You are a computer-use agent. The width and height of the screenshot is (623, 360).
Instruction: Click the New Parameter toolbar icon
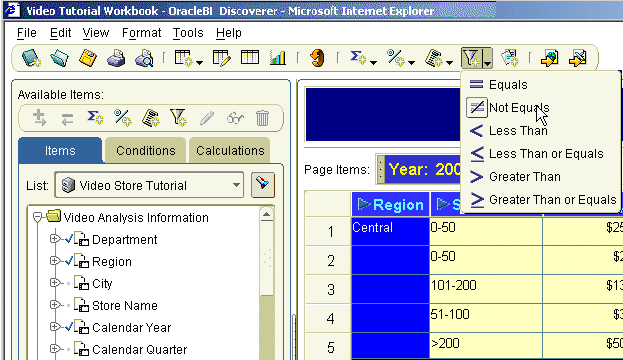[x=510, y=58]
